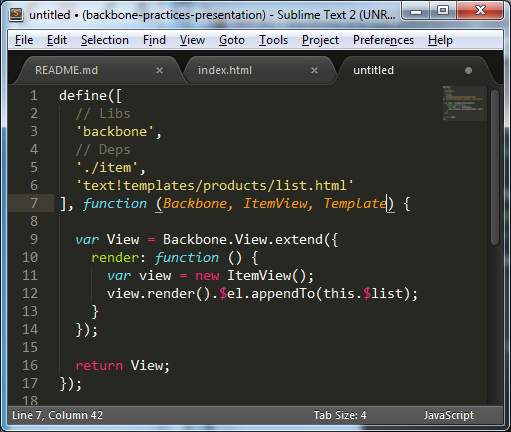511x432 pixels.
Task: Click the unsaved dot on untitled tab
Action: [468, 70]
